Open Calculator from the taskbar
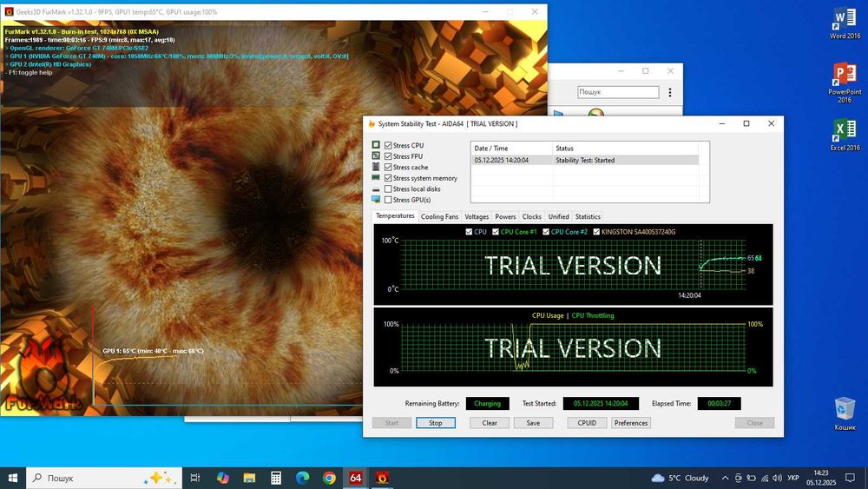The image size is (868, 489). tap(276, 478)
